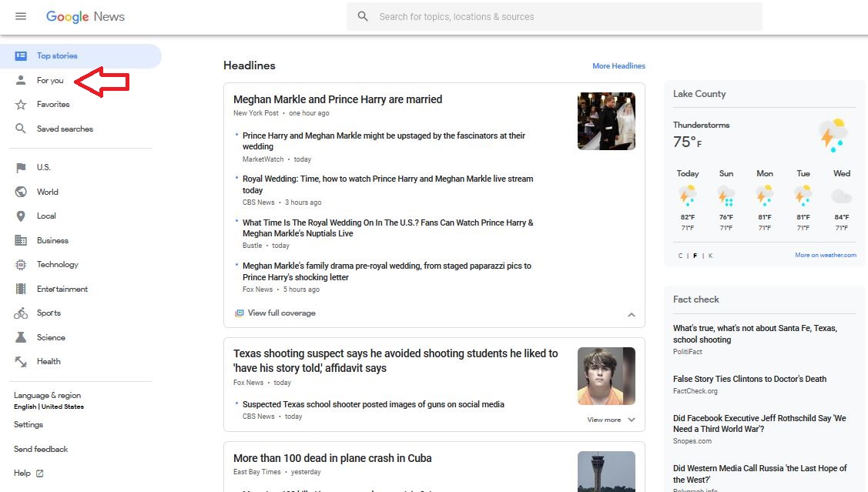
Task: Click the royal wedding story thumbnail
Action: [606, 121]
